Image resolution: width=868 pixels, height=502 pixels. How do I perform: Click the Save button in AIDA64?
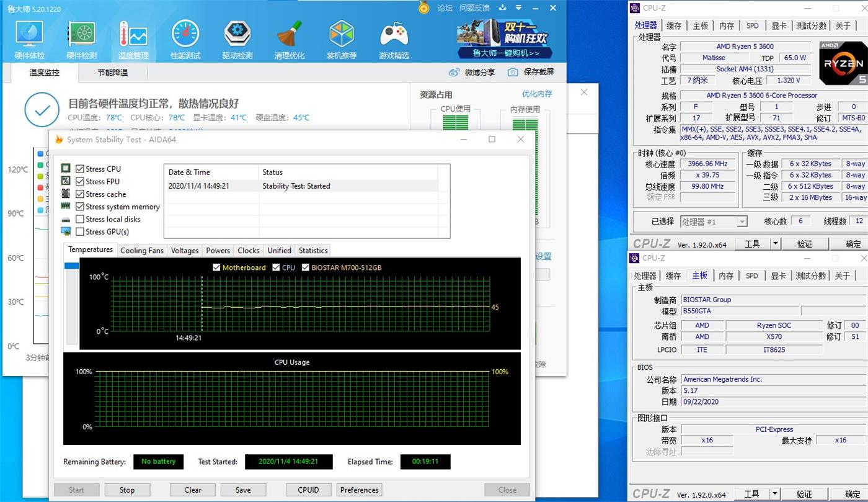[243, 490]
